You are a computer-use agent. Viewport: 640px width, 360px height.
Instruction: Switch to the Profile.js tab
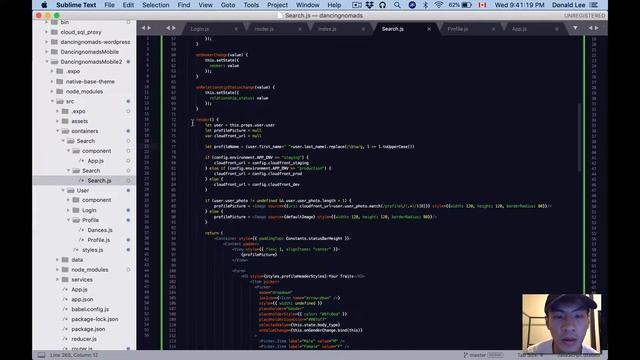[458, 29]
